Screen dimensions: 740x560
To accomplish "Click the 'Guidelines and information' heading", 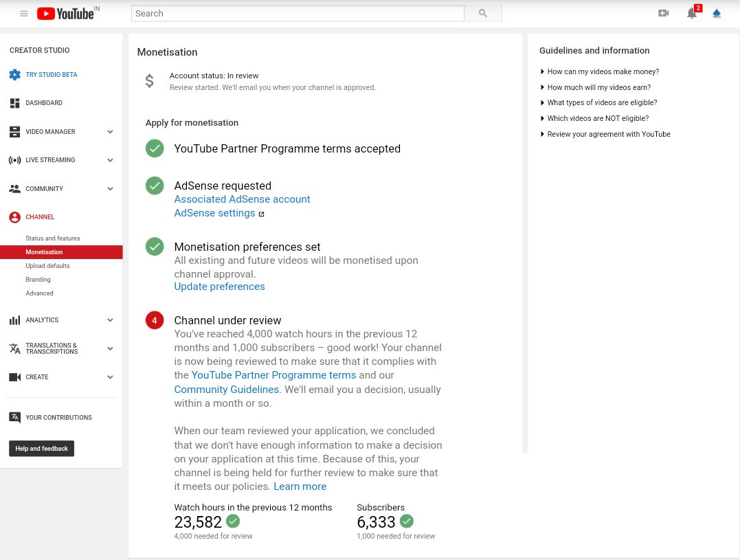I will [x=594, y=50].
